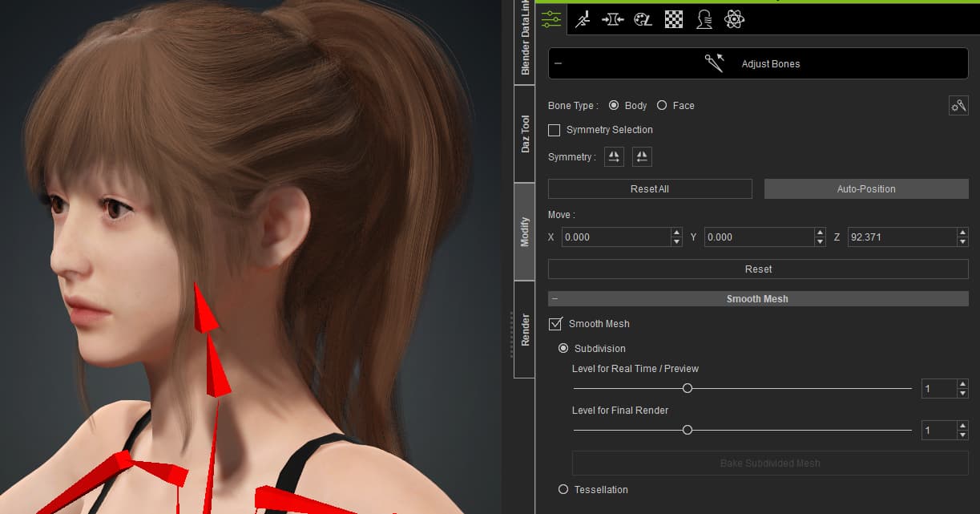Click the bone settings gear icon
Viewport: 980px width, 514px height.
pos(958,106)
